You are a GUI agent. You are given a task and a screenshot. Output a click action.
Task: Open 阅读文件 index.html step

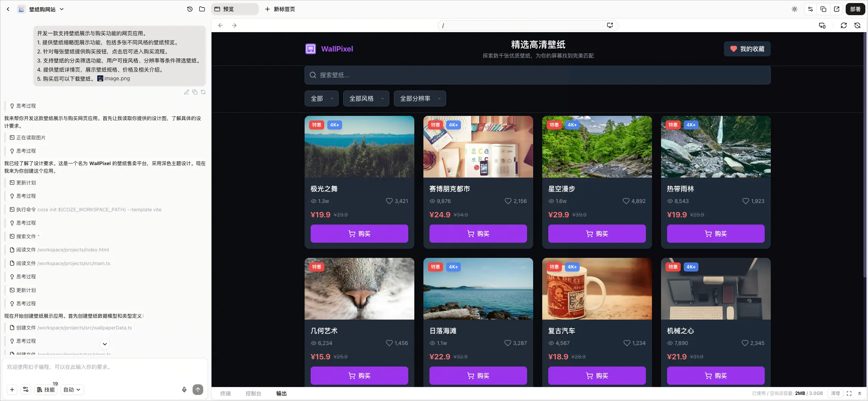[x=59, y=250]
